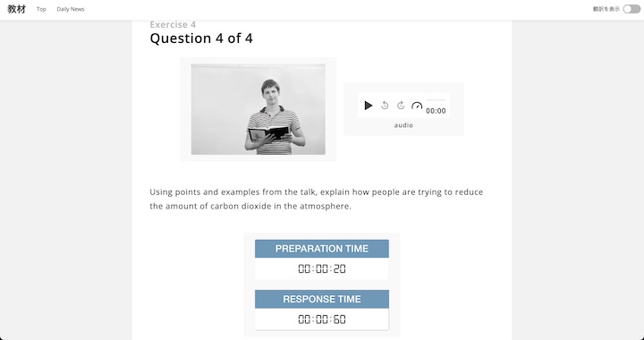Image resolution: width=644 pixels, height=340 pixels.
Task: Click the 00:00:60 response countdown
Action: 322,319
